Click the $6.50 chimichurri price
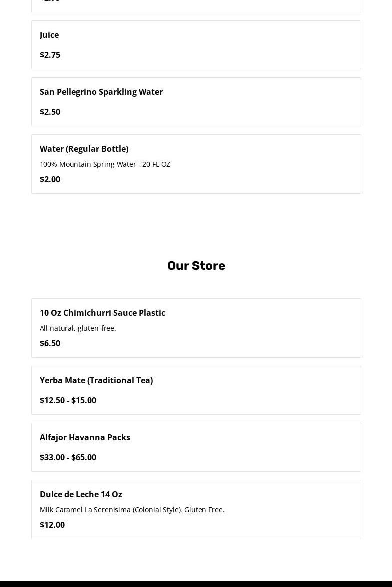Viewport: 392px width, 587px height. pyautogui.click(x=50, y=343)
